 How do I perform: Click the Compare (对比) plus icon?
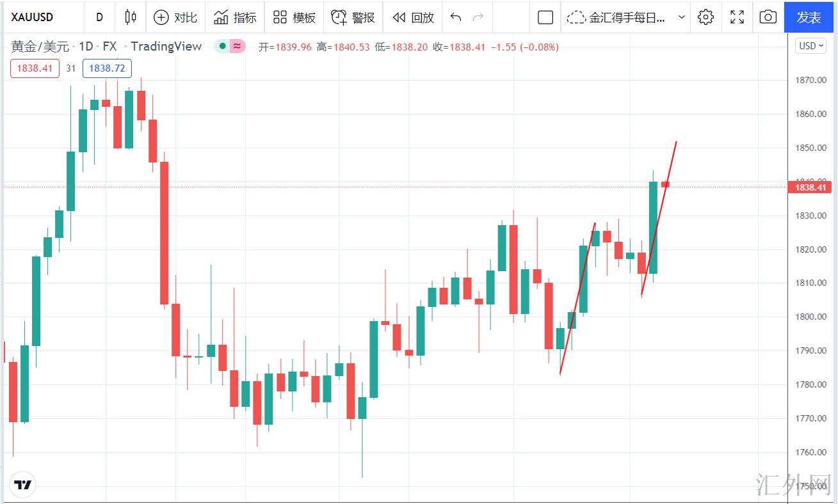coord(161,17)
